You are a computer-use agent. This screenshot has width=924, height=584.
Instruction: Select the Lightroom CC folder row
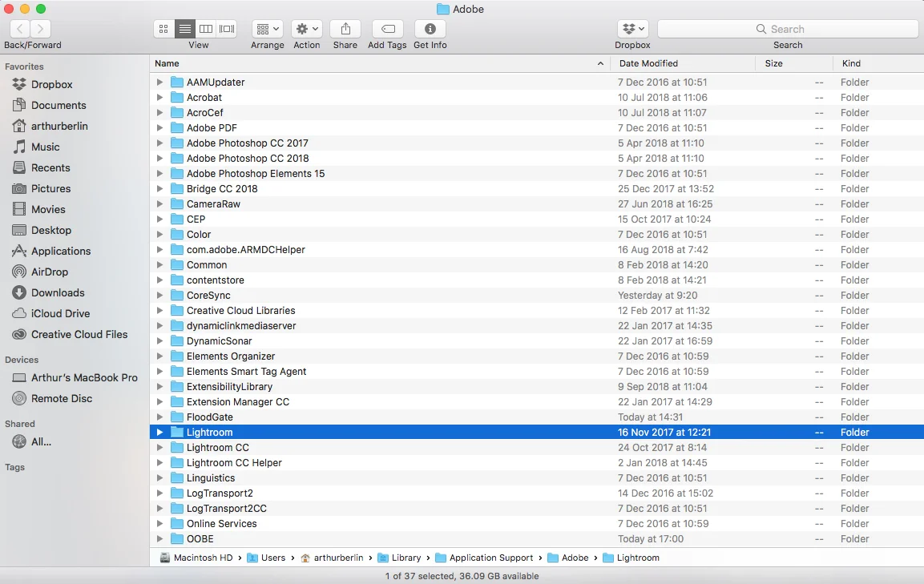tap(537, 447)
